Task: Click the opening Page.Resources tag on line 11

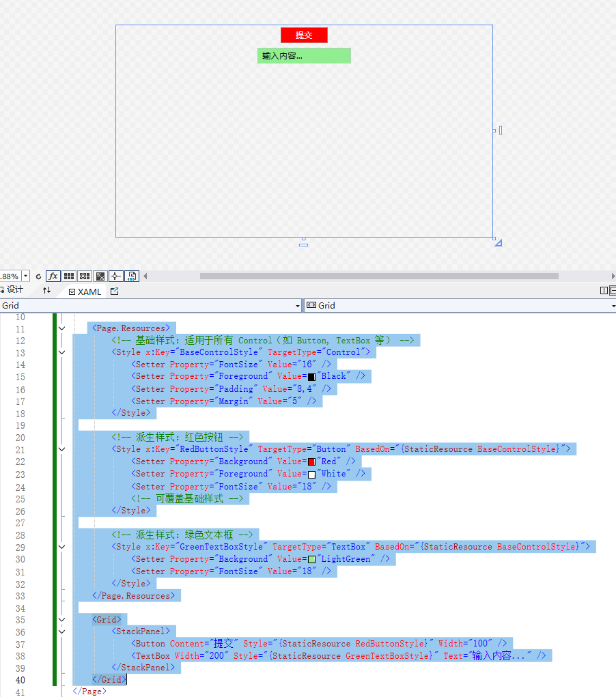Action: (131, 328)
